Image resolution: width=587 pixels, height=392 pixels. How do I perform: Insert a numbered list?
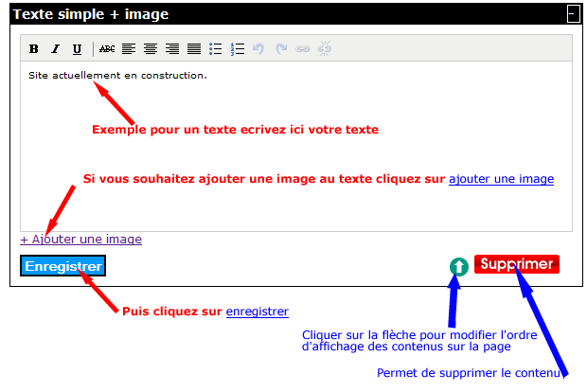click(x=238, y=48)
